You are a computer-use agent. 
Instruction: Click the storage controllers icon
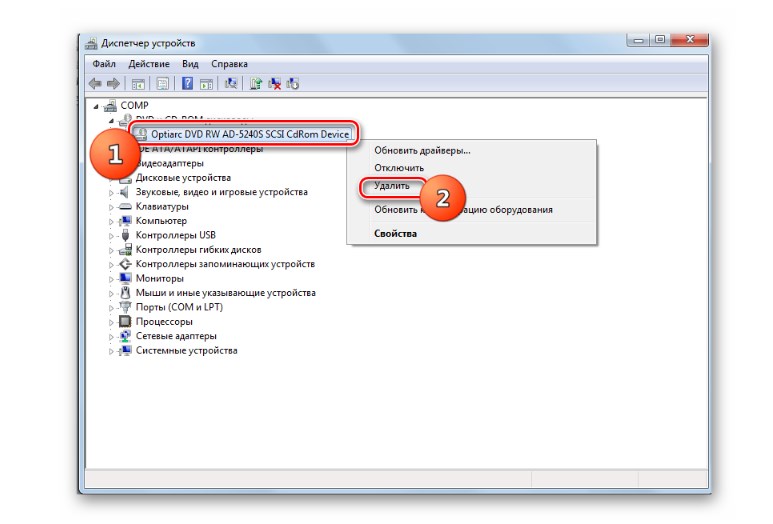point(125,264)
